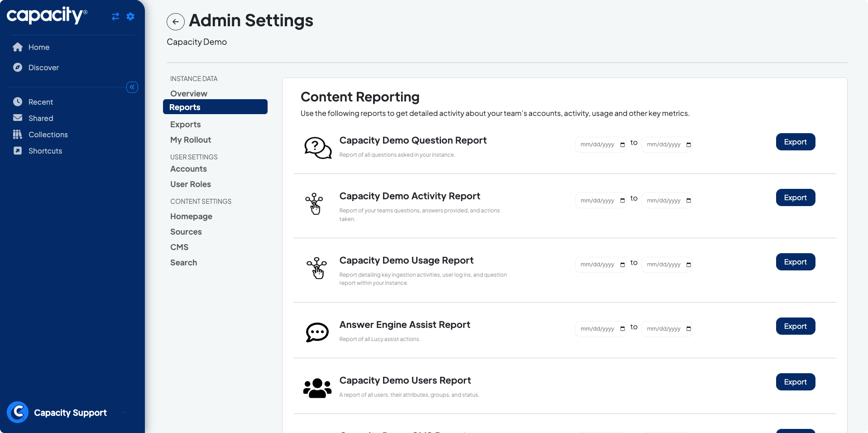The width and height of the screenshot is (868, 433).
Task: Open the Sources content settings
Action: (186, 232)
